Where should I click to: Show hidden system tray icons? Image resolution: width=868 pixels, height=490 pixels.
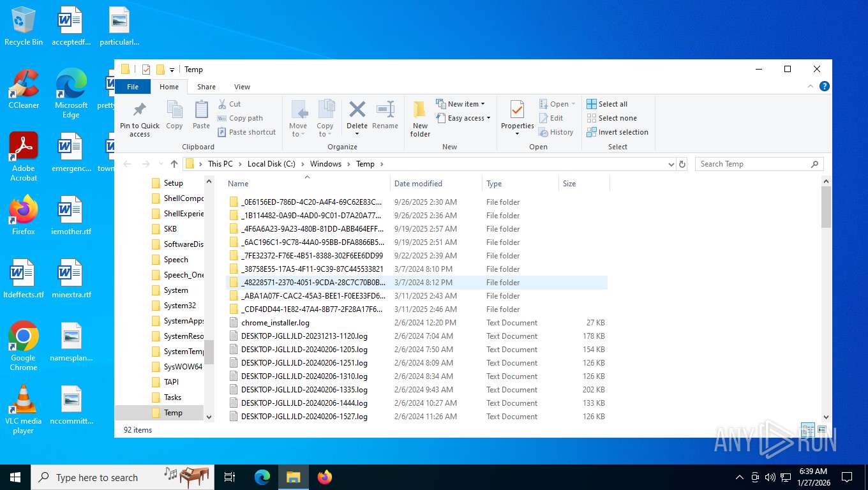pos(740,477)
